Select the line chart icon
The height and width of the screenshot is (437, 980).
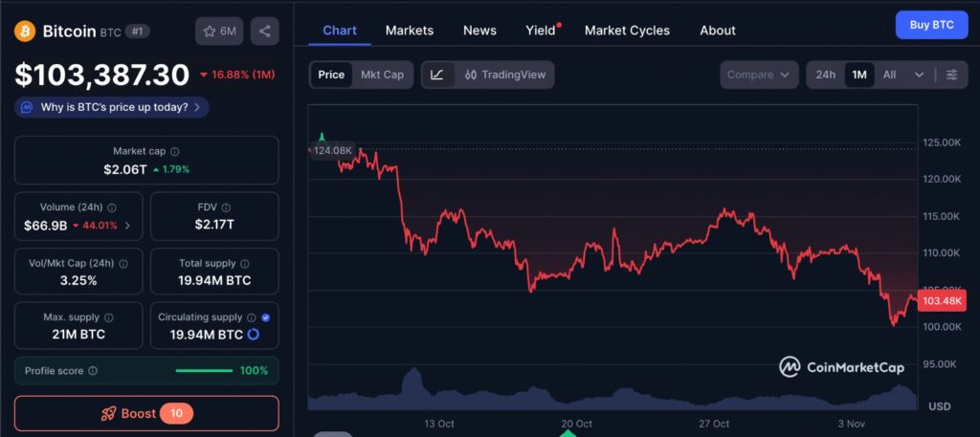point(437,75)
